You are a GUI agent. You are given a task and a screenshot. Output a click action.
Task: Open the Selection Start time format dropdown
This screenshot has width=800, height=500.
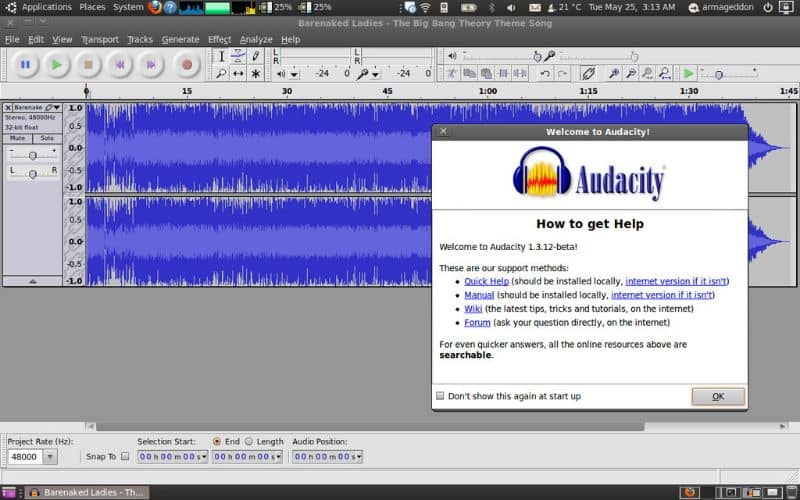click(x=203, y=456)
